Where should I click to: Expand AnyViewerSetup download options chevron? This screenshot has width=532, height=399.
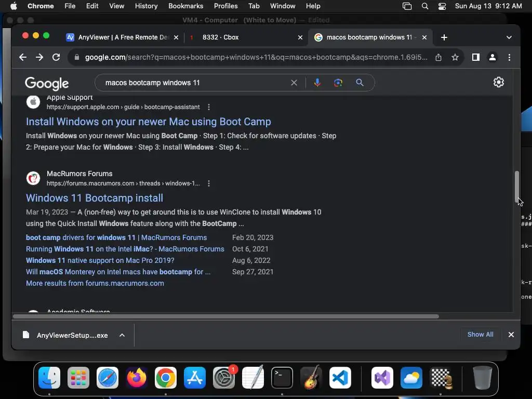click(x=122, y=335)
